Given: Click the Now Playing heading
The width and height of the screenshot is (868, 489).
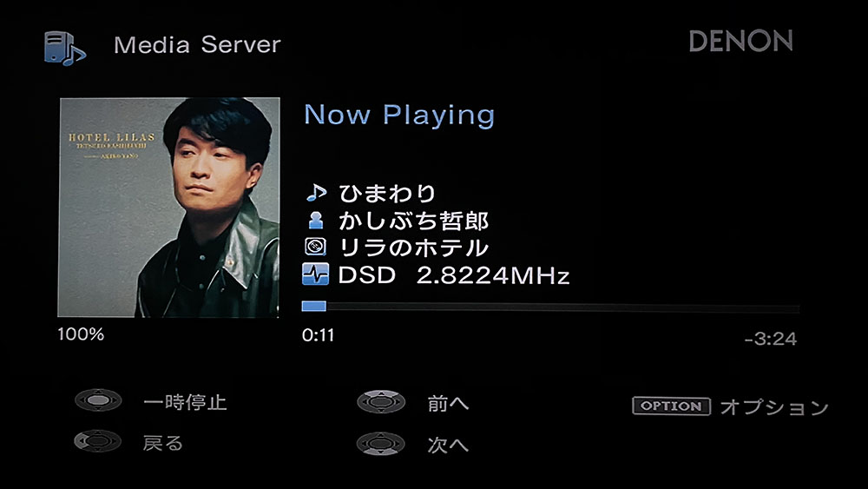Looking at the screenshot, I should point(399,116).
